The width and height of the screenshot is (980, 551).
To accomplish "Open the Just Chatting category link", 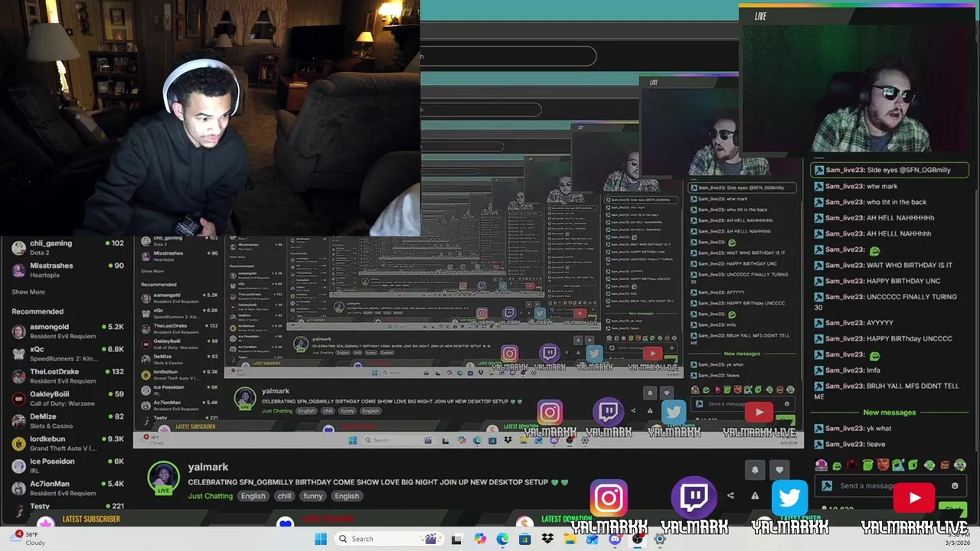I will click(x=211, y=496).
